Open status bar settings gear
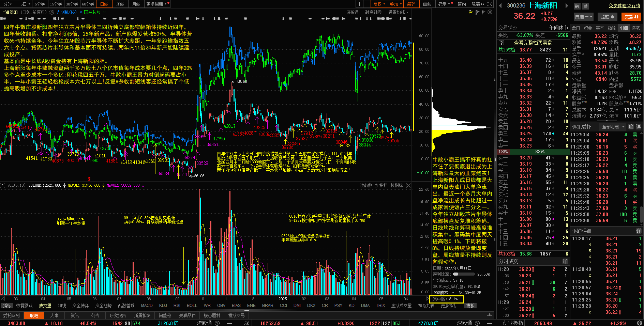The image size is (644, 326). coord(640,323)
